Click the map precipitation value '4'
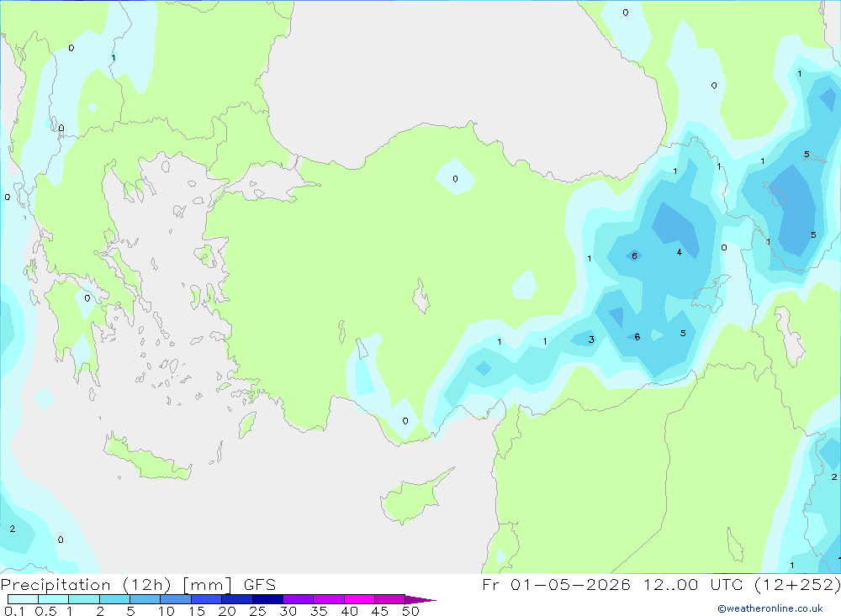 tap(679, 252)
